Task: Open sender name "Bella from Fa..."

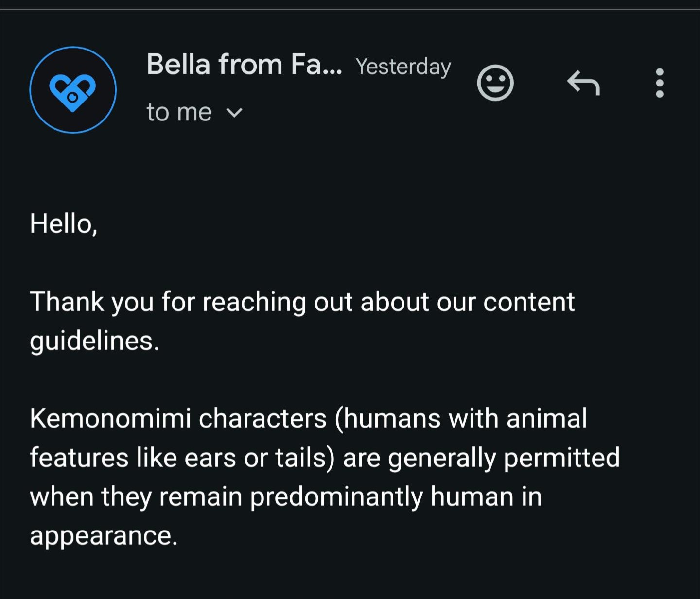Action: click(x=244, y=65)
